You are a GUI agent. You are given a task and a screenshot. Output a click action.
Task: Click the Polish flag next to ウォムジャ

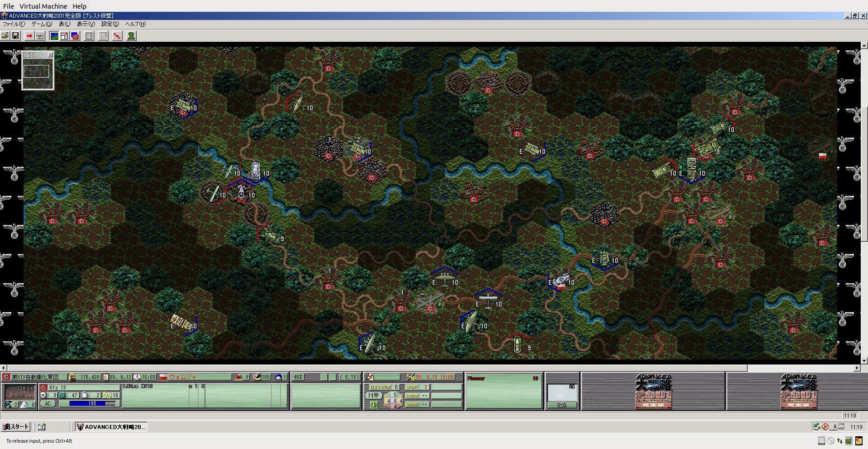(x=163, y=377)
